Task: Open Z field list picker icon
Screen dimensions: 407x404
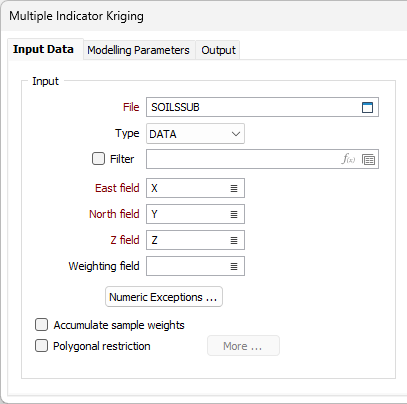Action: [x=234, y=240]
